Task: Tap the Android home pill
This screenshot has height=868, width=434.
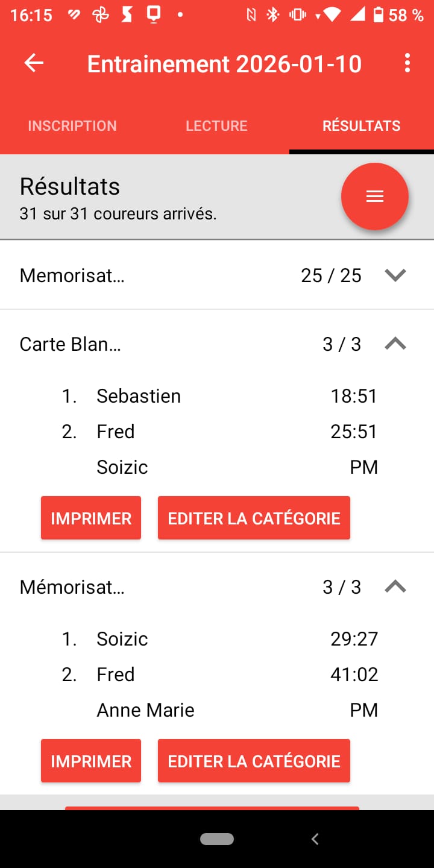Action: [217, 838]
